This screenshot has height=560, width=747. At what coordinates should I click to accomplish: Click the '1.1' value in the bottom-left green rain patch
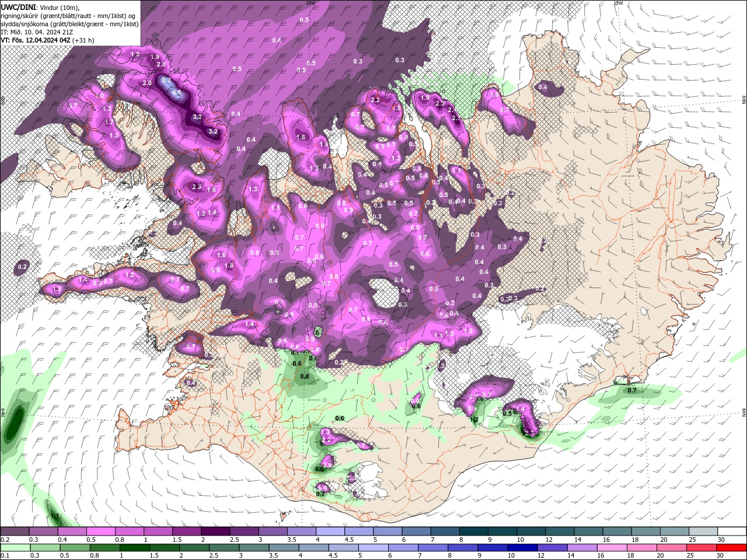coord(55,516)
